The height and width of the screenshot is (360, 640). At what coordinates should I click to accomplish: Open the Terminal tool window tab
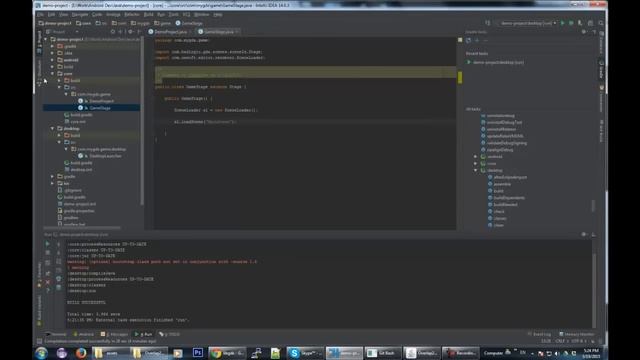pyautogui.click(x=56, y=334)
